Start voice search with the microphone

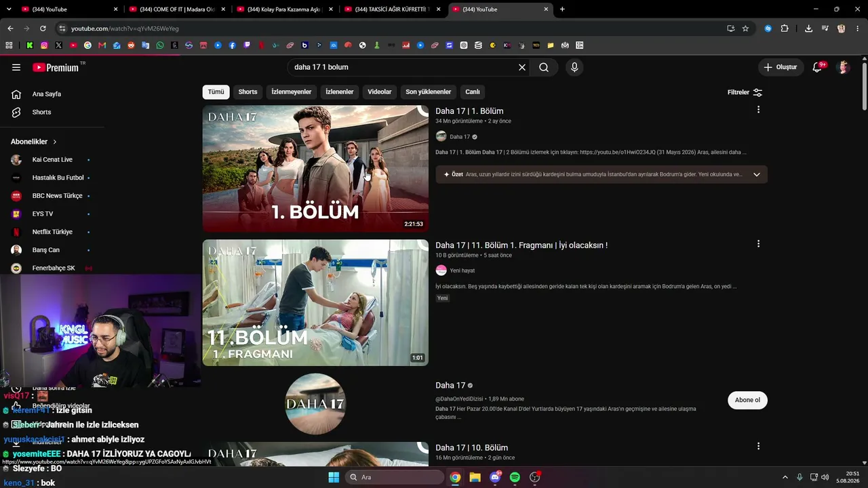click(x=574, y=67)
